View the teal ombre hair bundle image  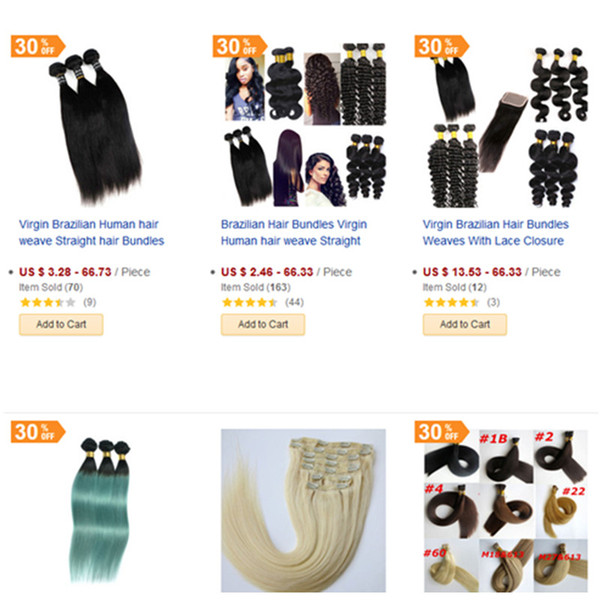(101, 511)
